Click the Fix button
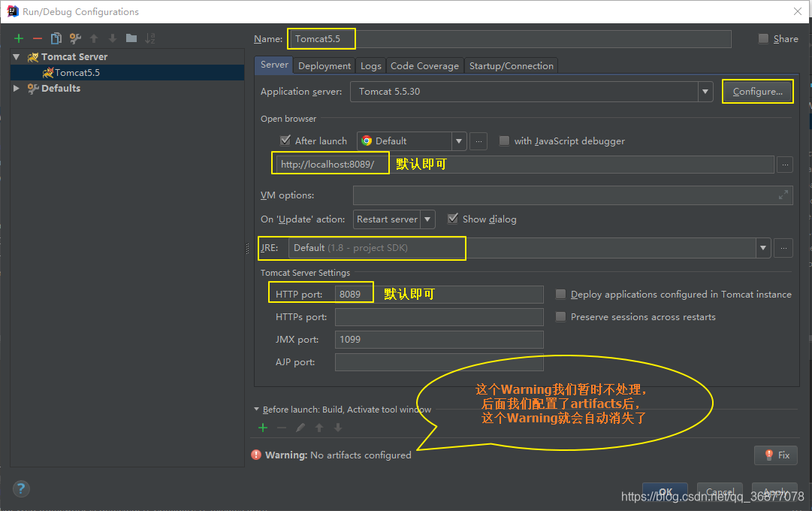812x511 pixels. pyautogui.click(x=776, y=455)
